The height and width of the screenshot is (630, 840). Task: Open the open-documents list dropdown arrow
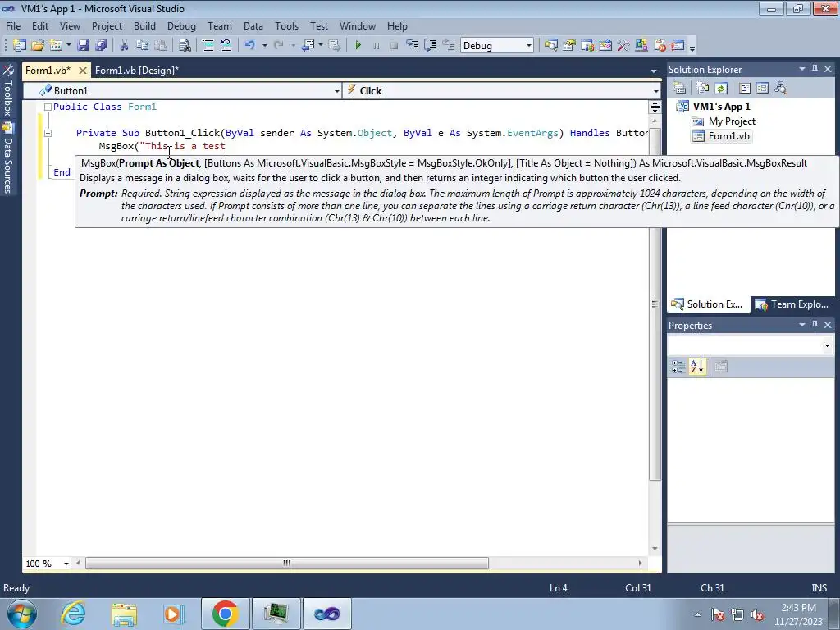654,71
